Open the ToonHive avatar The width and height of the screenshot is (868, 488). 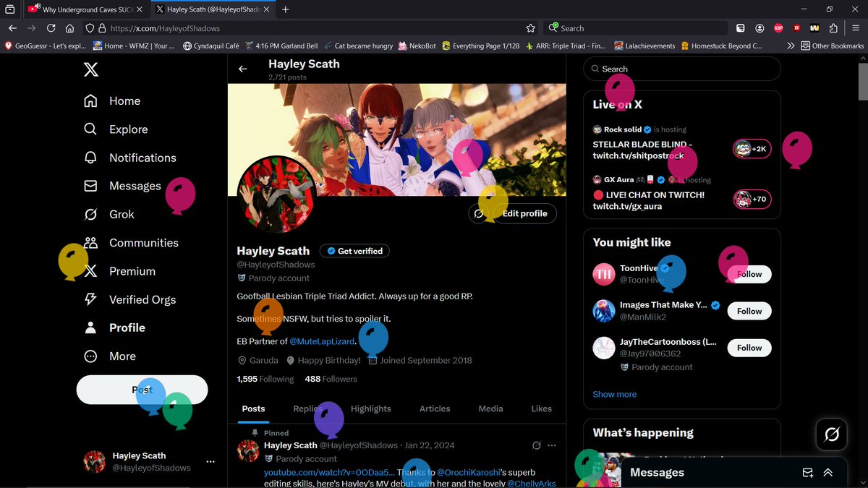pos(604,274)
